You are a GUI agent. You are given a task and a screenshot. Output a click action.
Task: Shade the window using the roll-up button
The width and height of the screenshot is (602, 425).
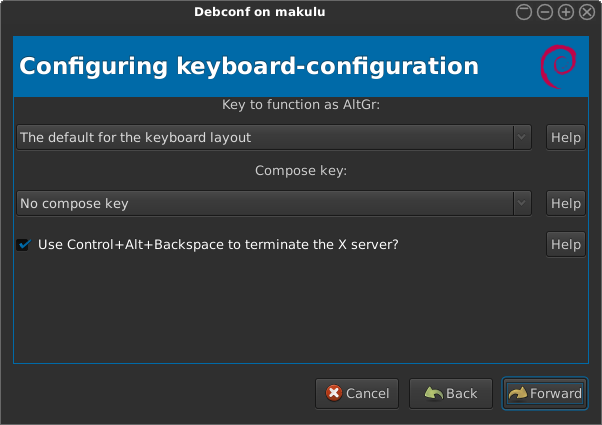[x=524, y=12]
